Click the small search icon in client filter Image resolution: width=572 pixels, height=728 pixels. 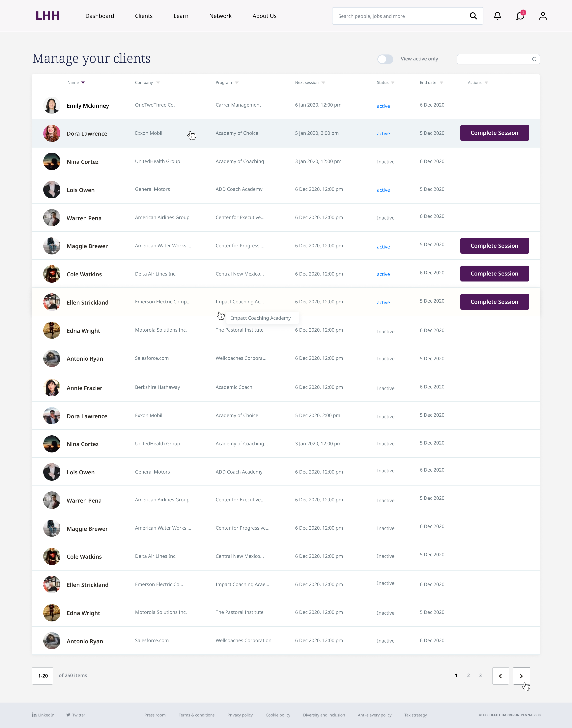pyautogui.click(x=534, y=59)
